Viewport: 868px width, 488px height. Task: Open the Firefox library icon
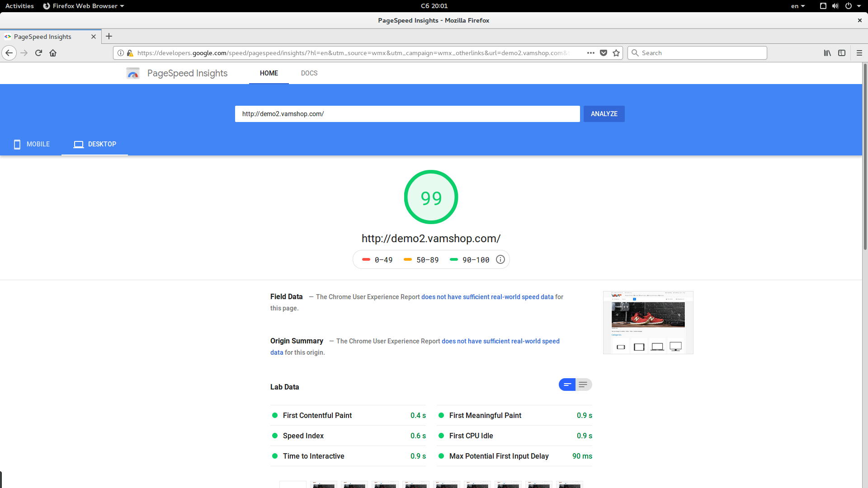pos(827,53)
